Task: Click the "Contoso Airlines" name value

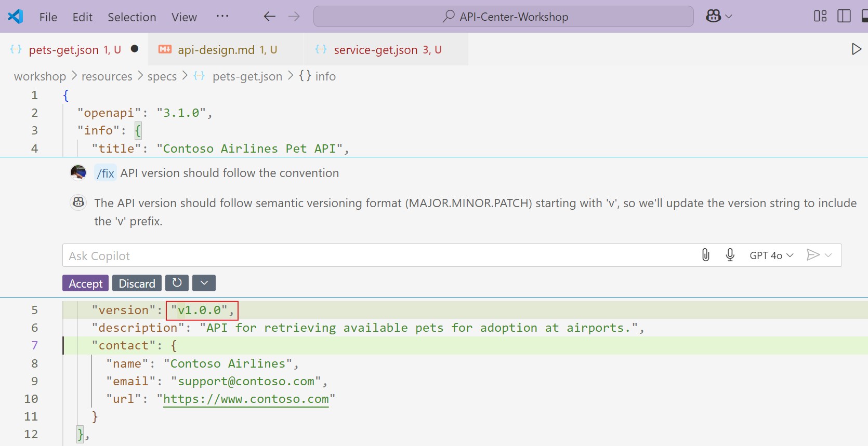Action: tap(228, 363)
